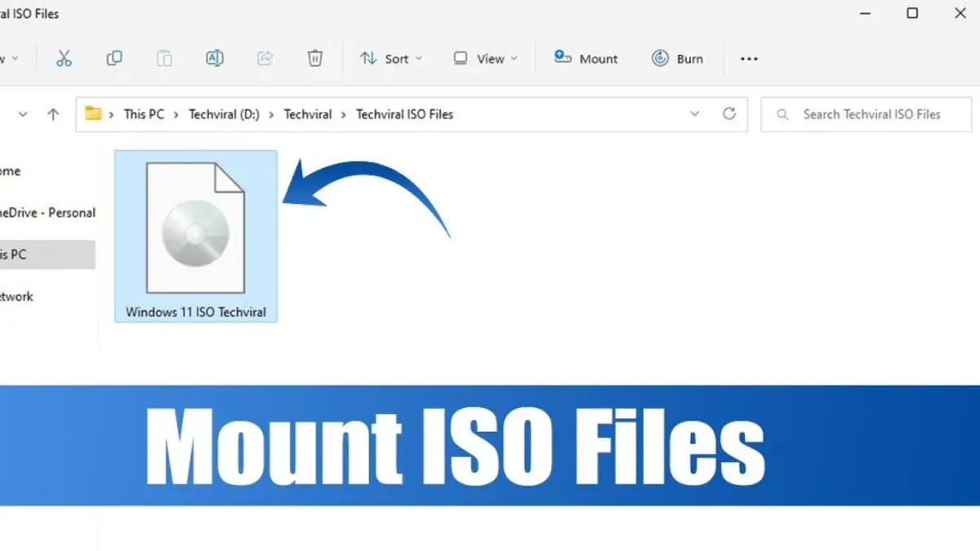Viewport: 980px width, 551px height.
Task: Close the File Explorer window
Action: [x=960, y=13]
